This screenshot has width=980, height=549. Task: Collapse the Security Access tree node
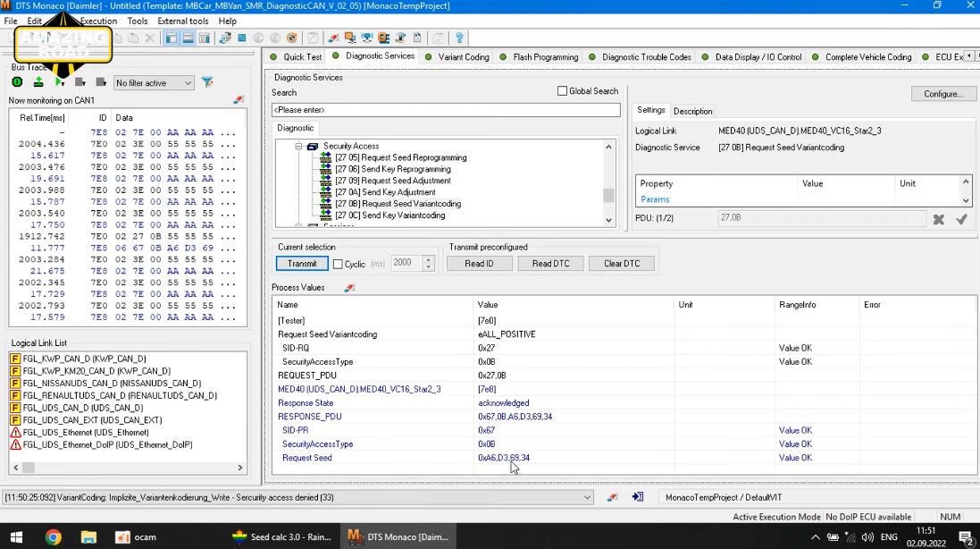[x=298, y=147]
